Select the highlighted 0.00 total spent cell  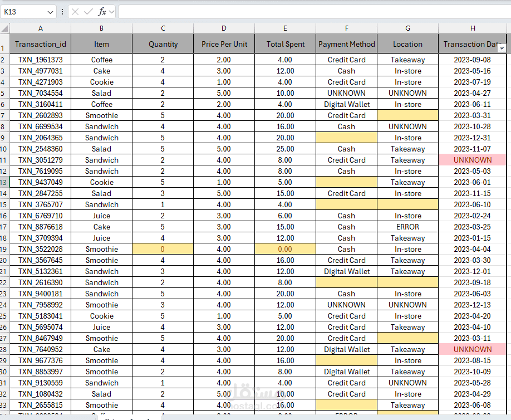[x=285, y=249]
